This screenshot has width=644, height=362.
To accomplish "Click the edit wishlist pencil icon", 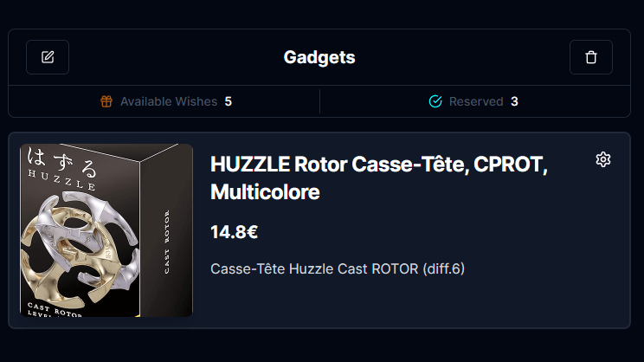I will pyautogui.click(x=48, y=57).
